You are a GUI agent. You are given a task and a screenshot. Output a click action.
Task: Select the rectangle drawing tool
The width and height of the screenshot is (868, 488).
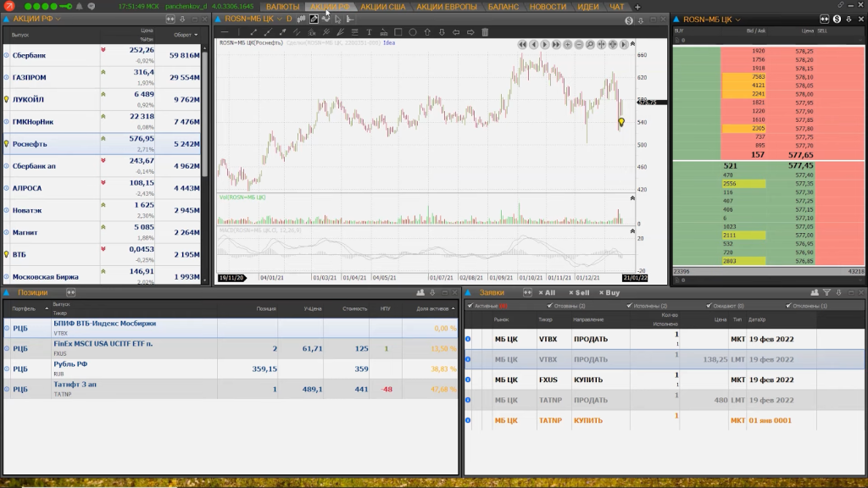[x=398, y=32]
